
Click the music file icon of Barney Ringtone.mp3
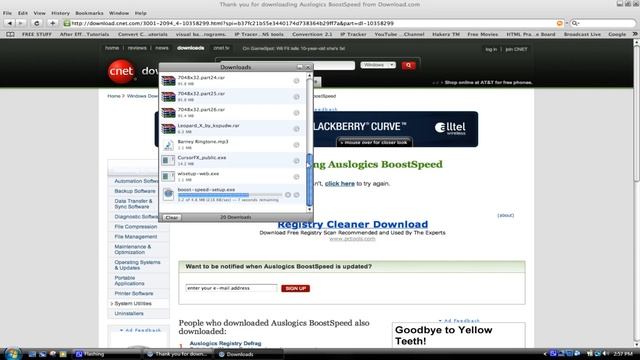168,144
